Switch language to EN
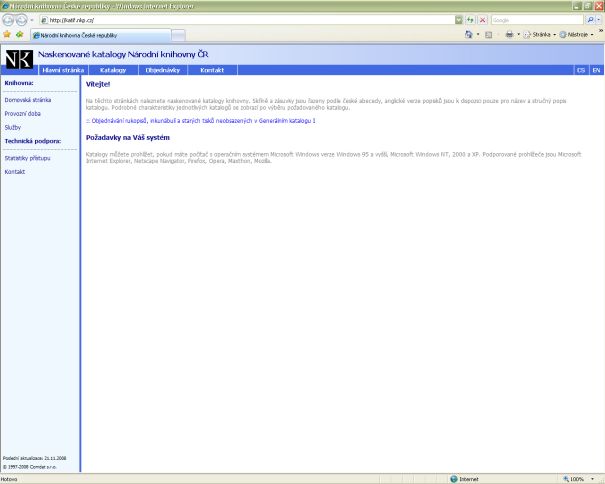The height and width of the screenshot is (484, 605). tap(596, 71)
